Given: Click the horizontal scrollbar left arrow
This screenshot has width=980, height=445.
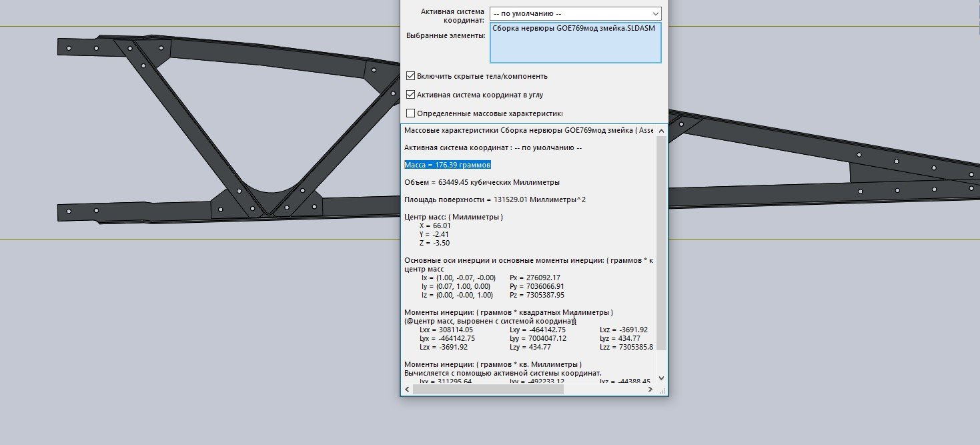Looking at the screenshot, I should (x=407, y=390).
